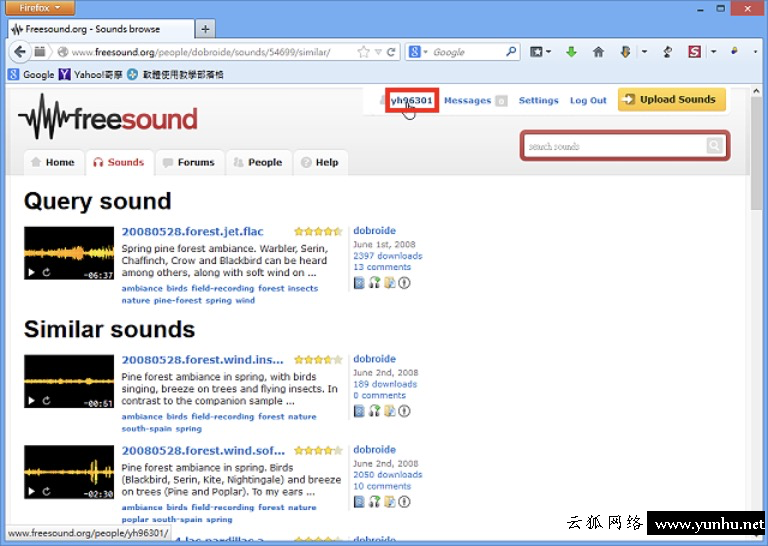This screenshot has width=768, height=546.
Task: Toggle loop on forest.wind.sof player
Action: coord(46,491)
